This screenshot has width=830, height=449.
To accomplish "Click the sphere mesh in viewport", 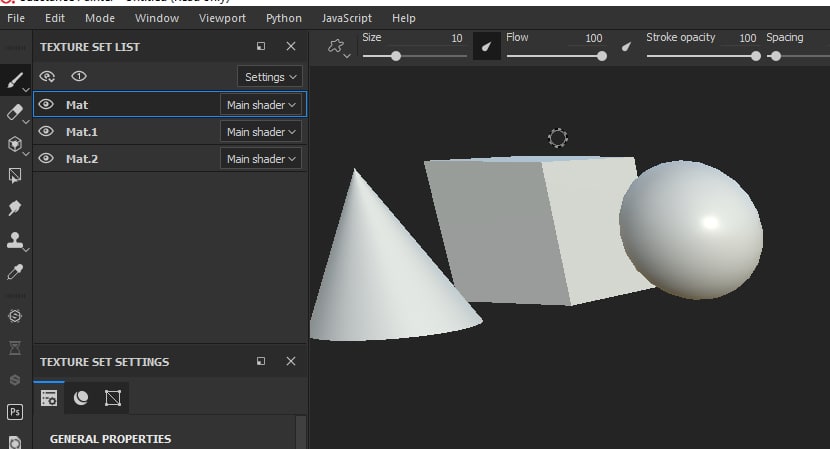I will click(x=691, y=229).
